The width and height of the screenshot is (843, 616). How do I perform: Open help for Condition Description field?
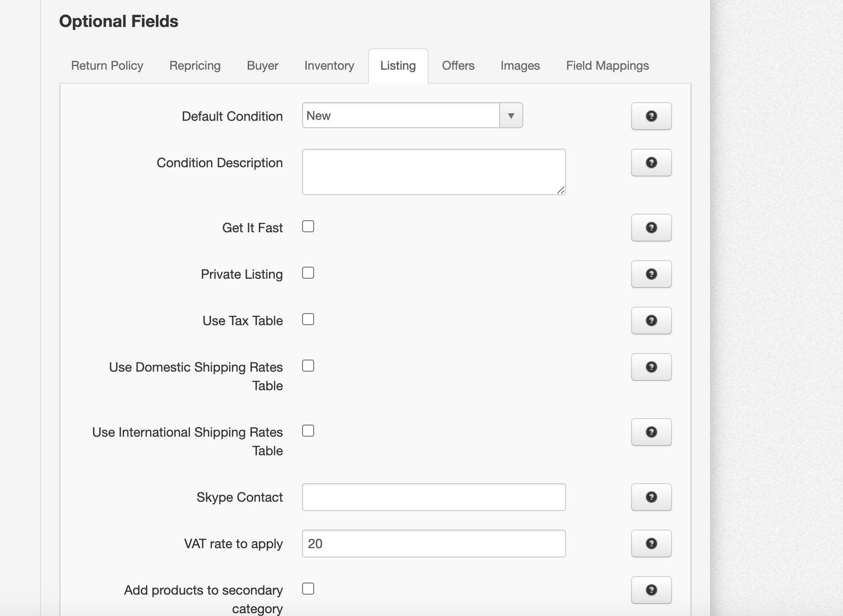click(651, 163)
